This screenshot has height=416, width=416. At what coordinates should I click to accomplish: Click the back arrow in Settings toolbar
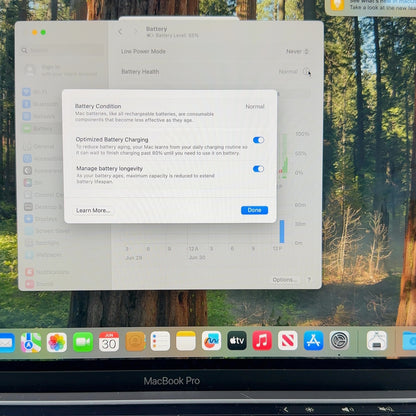tap(120, 32)
